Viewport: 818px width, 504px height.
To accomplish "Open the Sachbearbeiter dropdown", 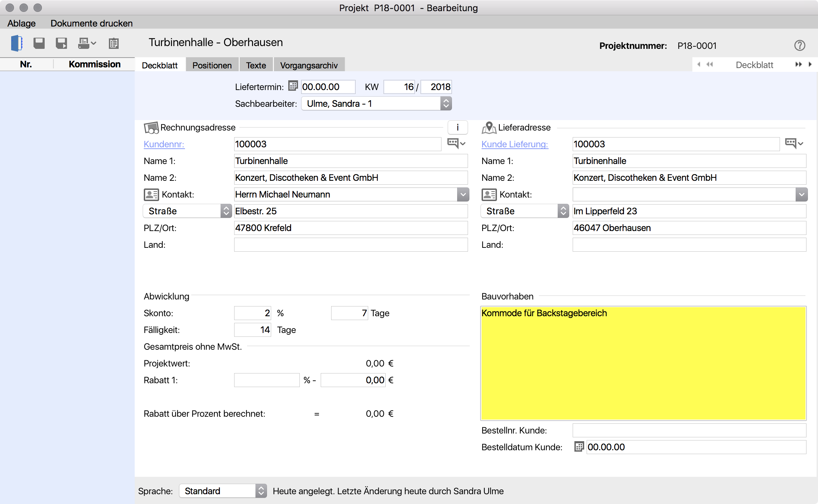I will [x=377, y=104].
